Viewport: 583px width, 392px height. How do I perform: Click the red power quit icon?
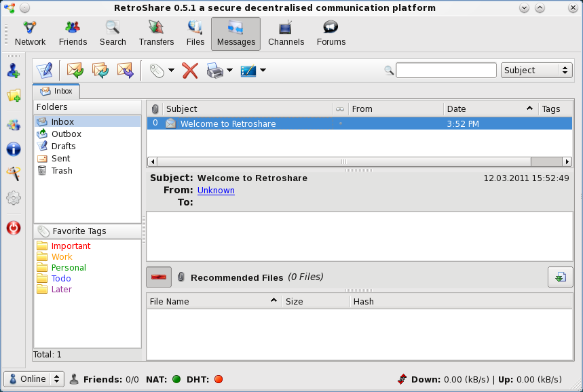pyautogui.click(x=14, y=228)
